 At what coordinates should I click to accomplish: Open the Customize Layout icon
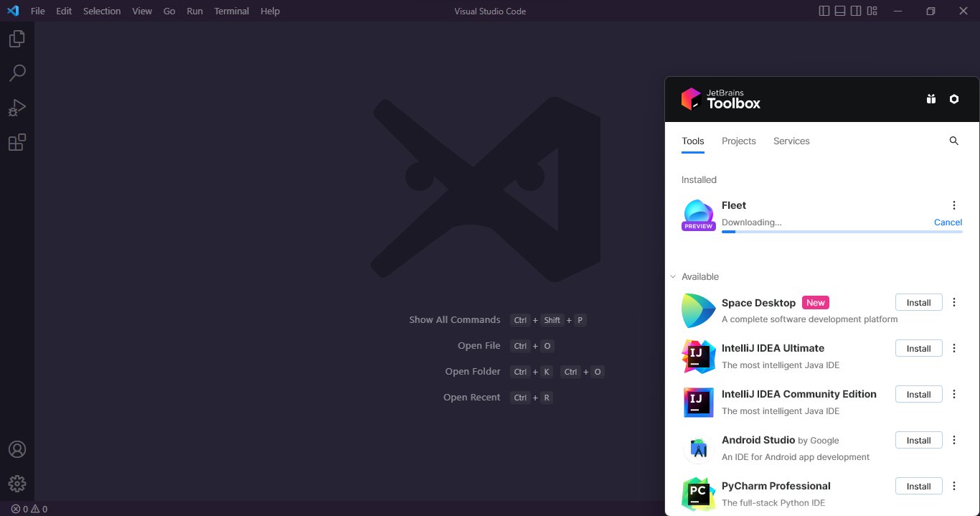tap(872, 11)
